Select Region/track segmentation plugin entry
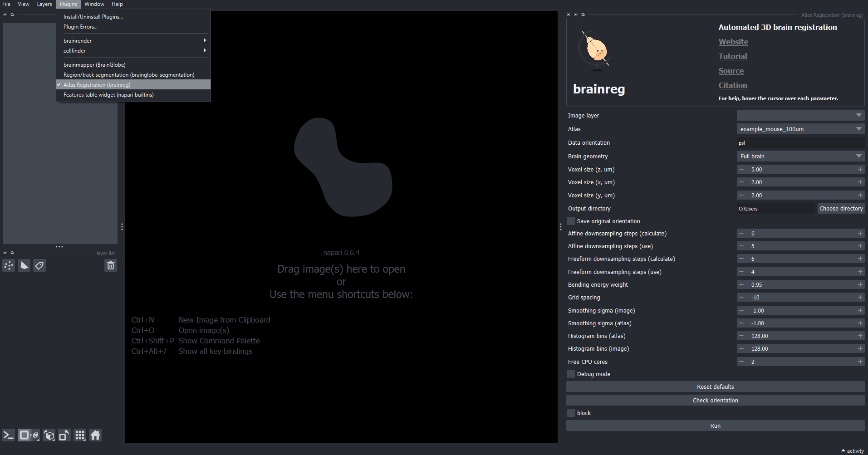Screen dimensions: 868x455 (133, 75)
